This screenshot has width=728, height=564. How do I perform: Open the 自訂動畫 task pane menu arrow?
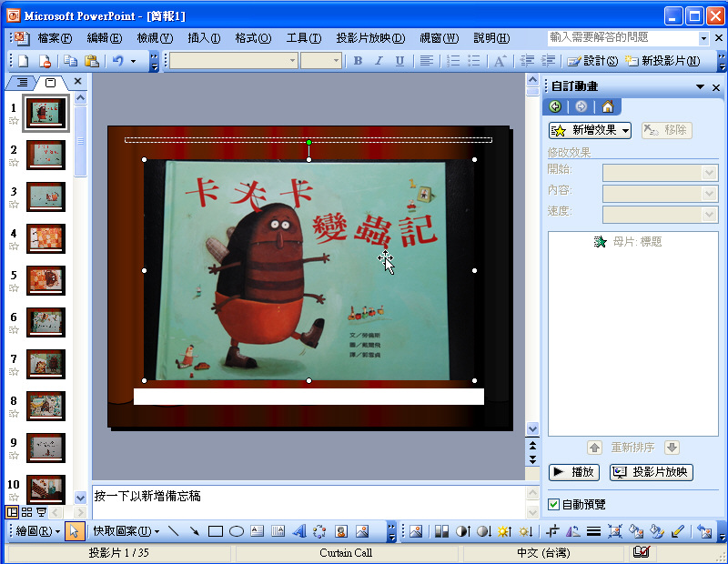coord(700,86)
